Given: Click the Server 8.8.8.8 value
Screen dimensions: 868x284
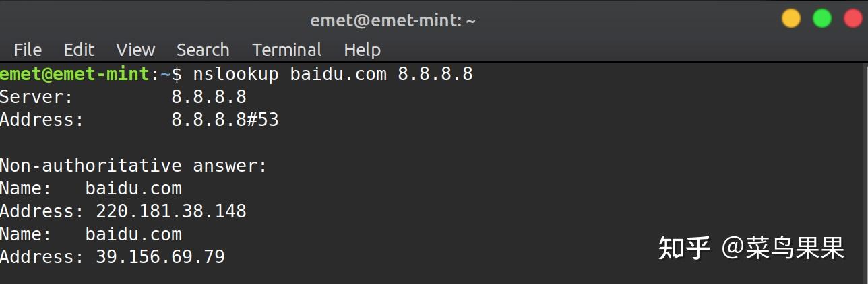Looking at the screenshot, I should tap(209, 97).
